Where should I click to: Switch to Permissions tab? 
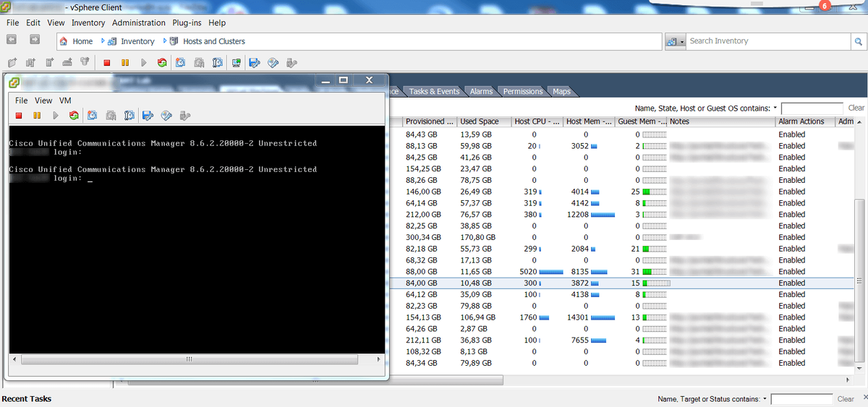pyautogui.click(x=523, y=92)
